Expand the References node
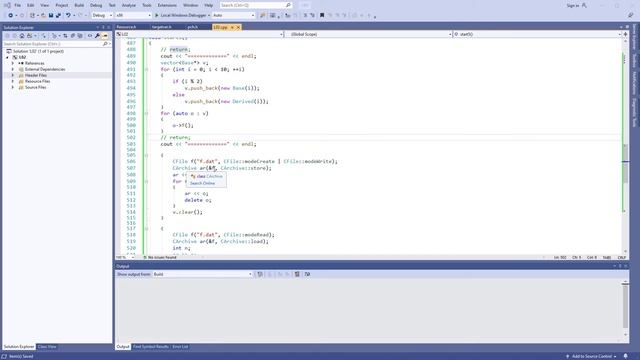This screenshot has width=640, height=360. point(13,63)
